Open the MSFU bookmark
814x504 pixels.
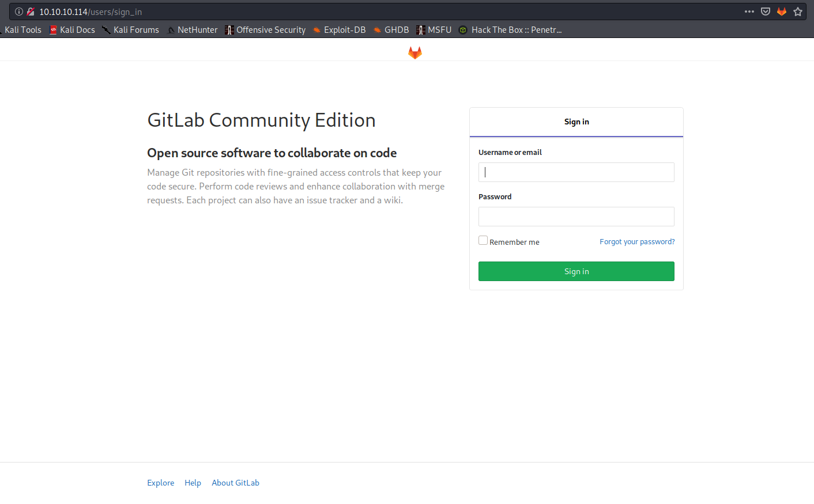(x=434, y=30)
